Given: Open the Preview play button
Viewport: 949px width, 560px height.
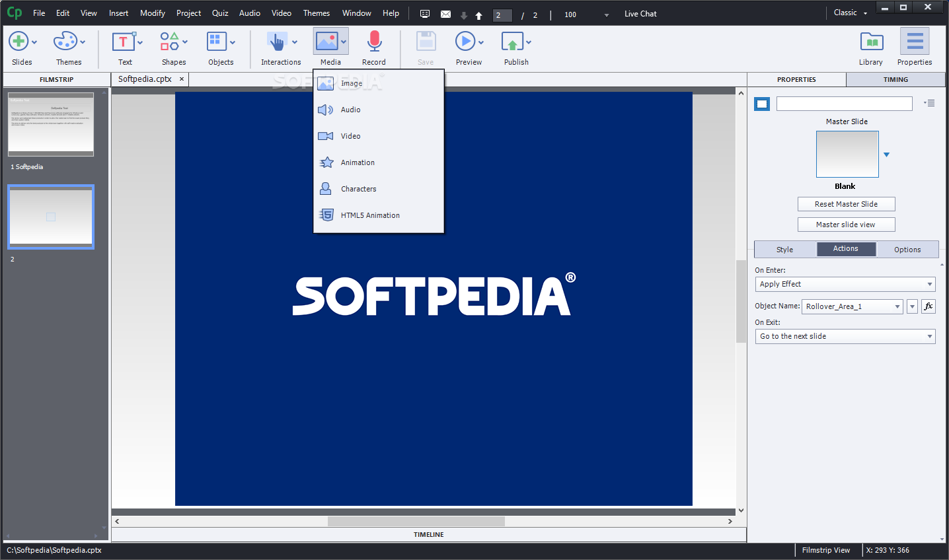Looking at the screenshot, I should [469, 48].
